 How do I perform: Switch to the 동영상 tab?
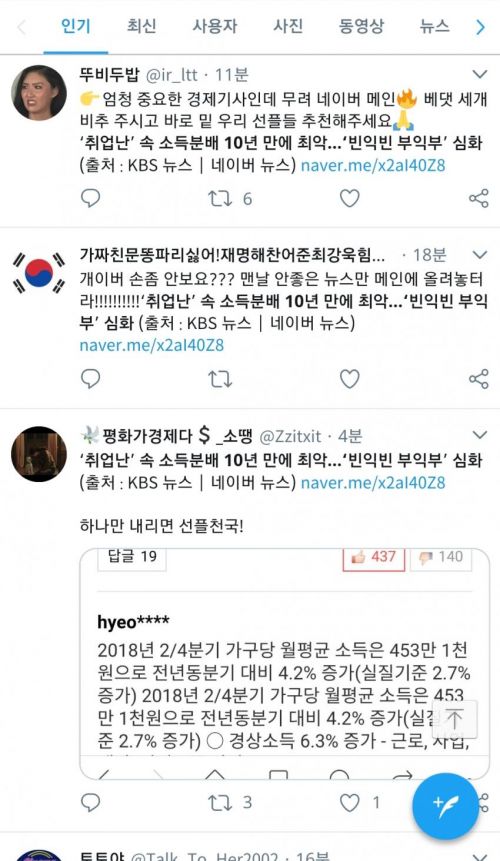[361, 26]
